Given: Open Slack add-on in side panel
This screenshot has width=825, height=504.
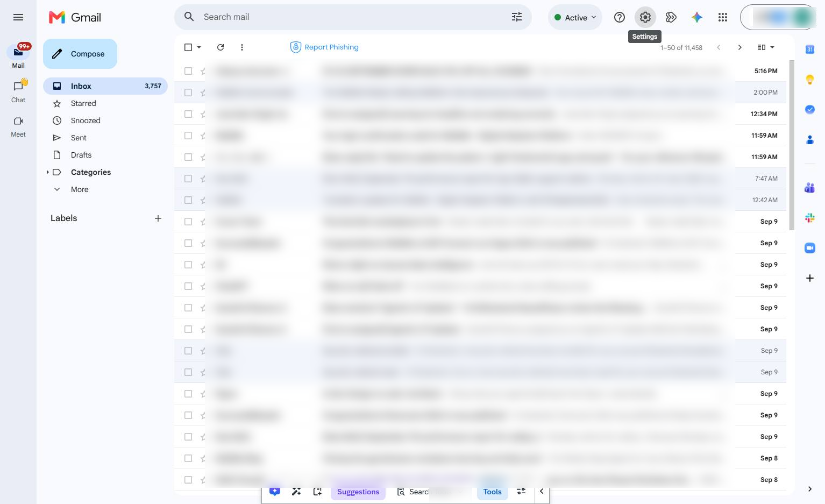Looking at the screenshot, I should point(809,218).
